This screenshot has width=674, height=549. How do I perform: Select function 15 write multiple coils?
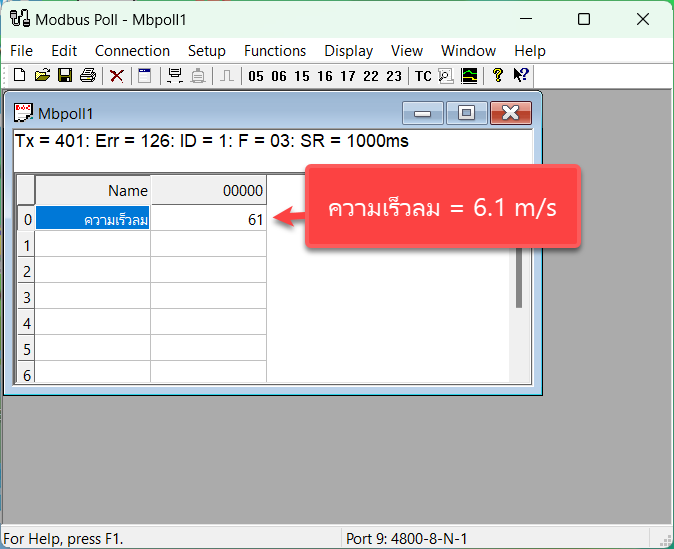(302, 76)
